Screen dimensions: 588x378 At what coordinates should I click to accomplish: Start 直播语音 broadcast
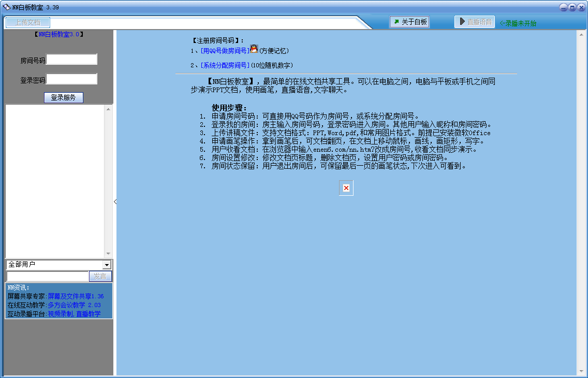[475, 22]
